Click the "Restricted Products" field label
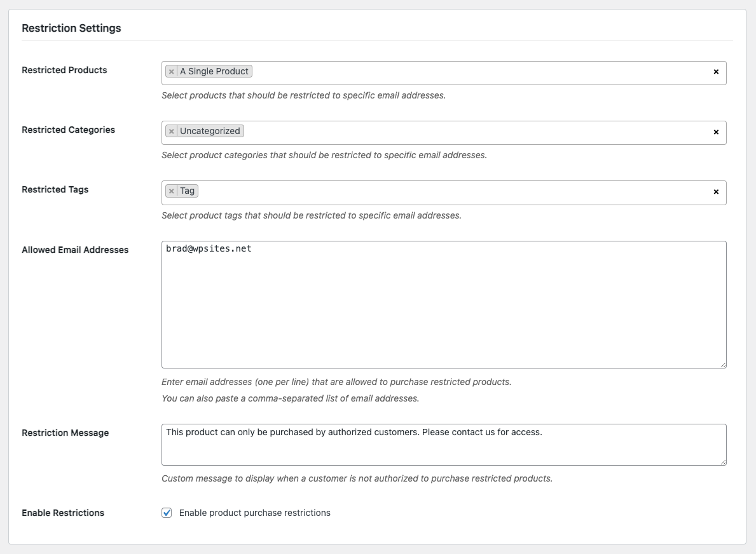Image resolution: width=756 pixels, height=554 pixels. (x=64, y=70)
